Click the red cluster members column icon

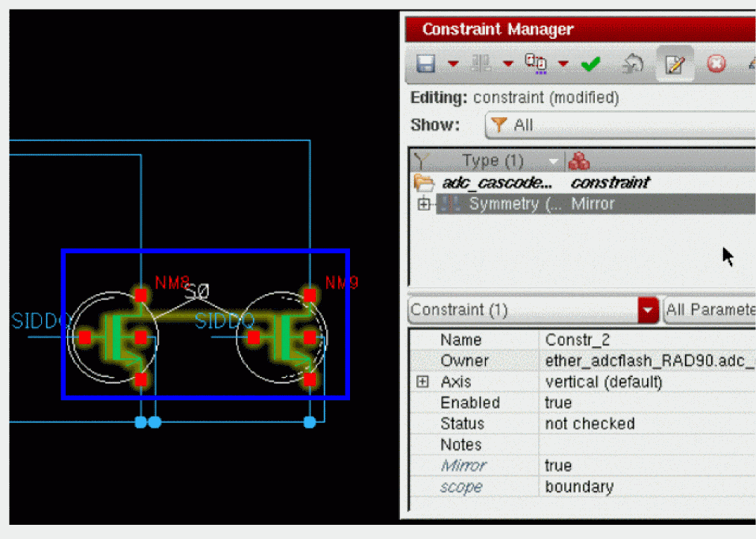[x=579, y=161]
